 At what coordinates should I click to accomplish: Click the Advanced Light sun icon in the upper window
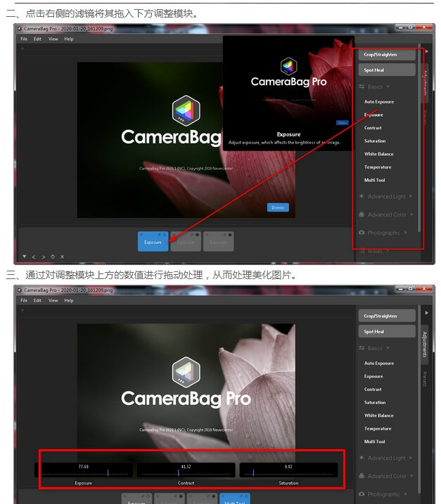click(362, 196)
